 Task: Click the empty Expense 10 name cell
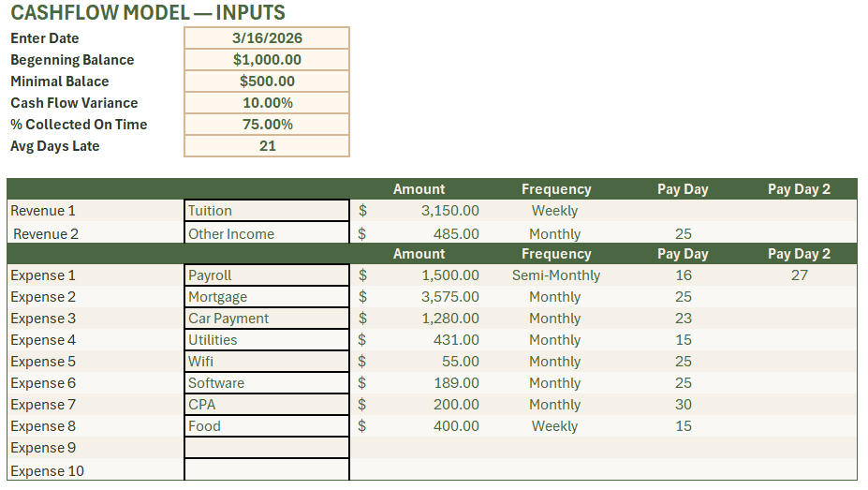point(267,470)
